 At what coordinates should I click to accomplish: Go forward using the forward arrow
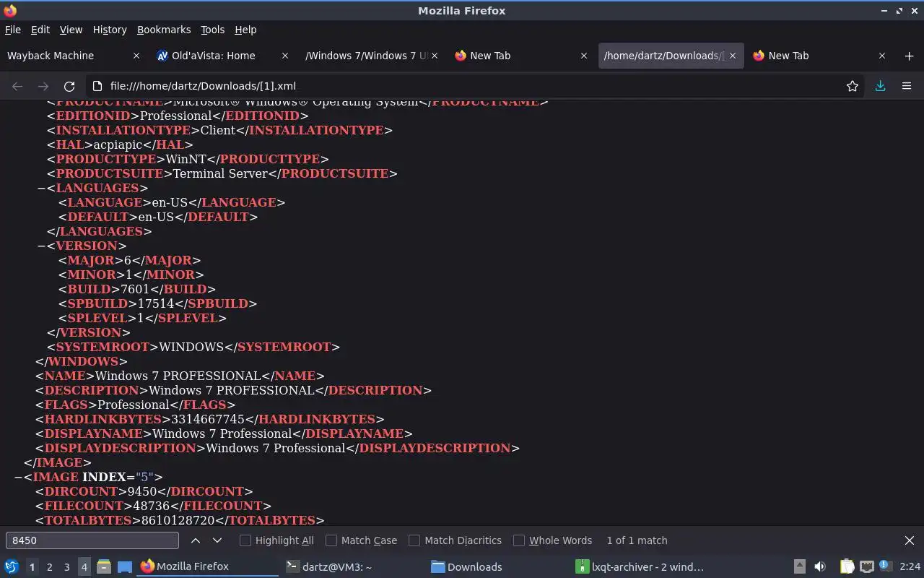[43, 86]
